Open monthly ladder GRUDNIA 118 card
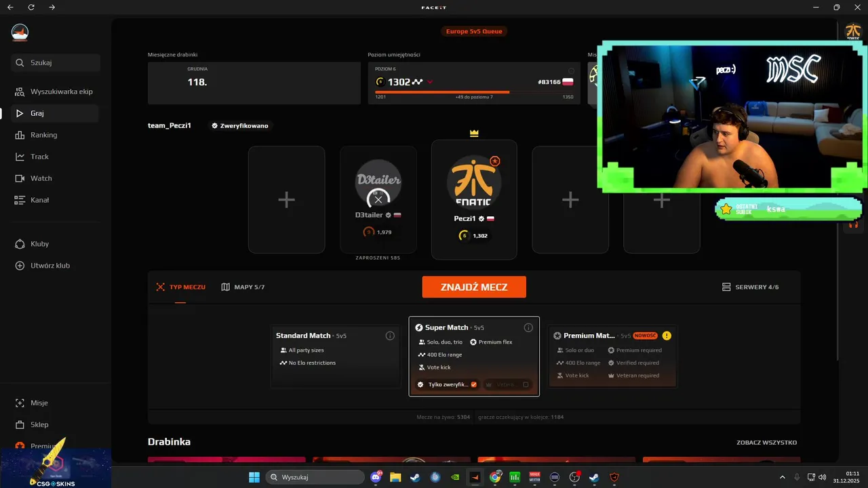 [254, 83]
